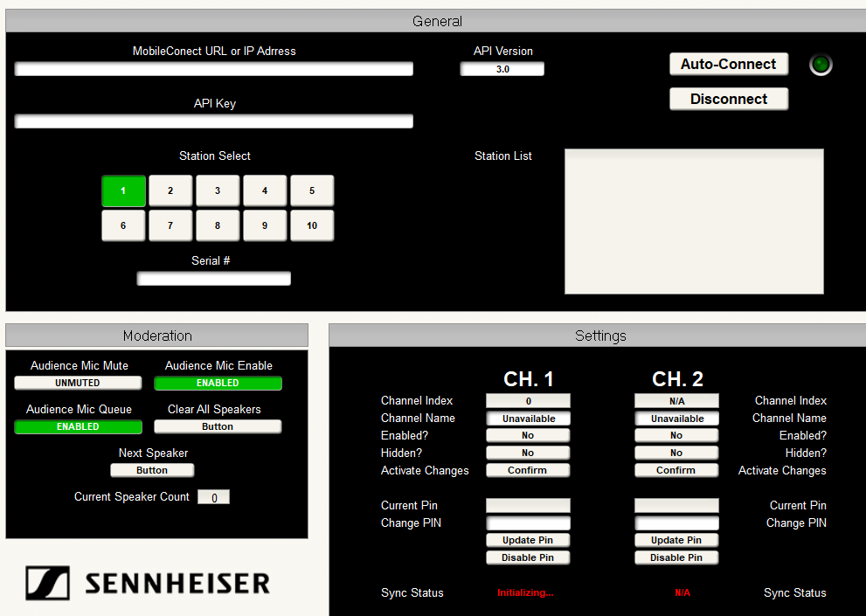This screenshot has height=616, width=866.
Task: Focus the API Key input field
Action: [213, 121]
